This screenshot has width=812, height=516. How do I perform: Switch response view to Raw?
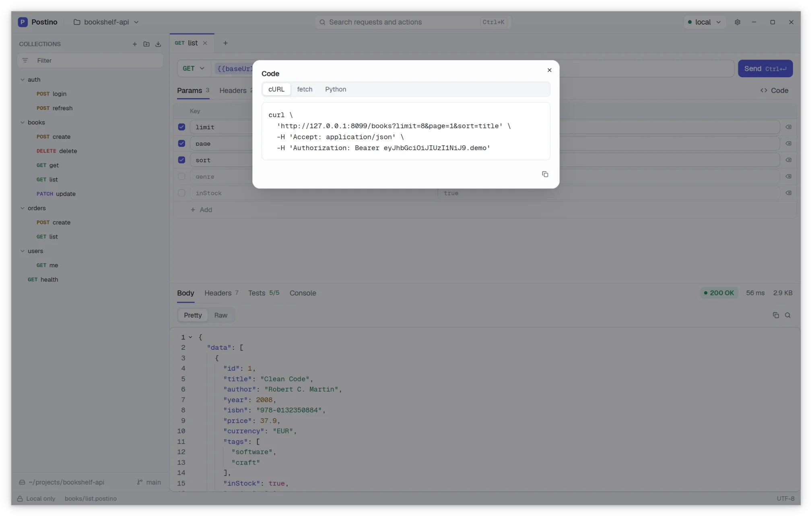pos(221,315)
